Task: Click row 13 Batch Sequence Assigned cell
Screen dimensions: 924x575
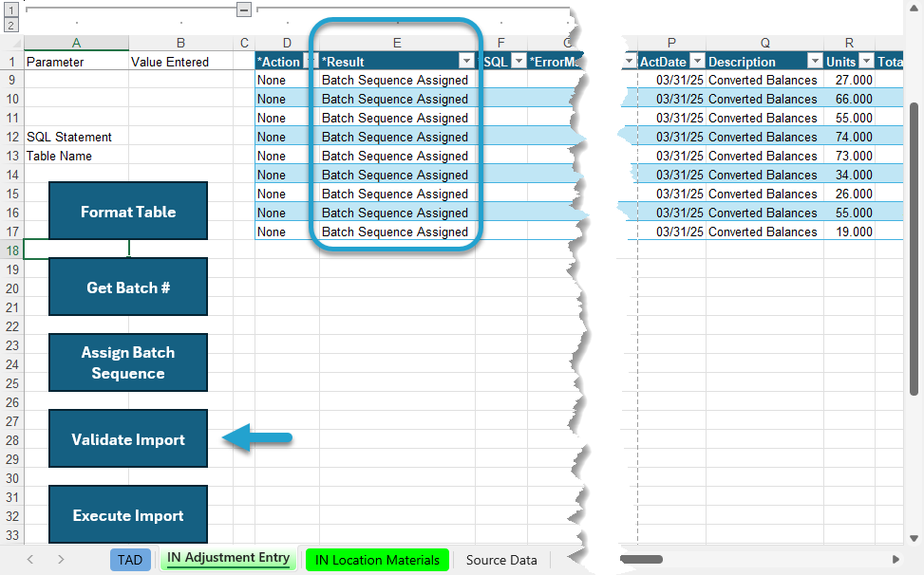Action: point(397,156)
